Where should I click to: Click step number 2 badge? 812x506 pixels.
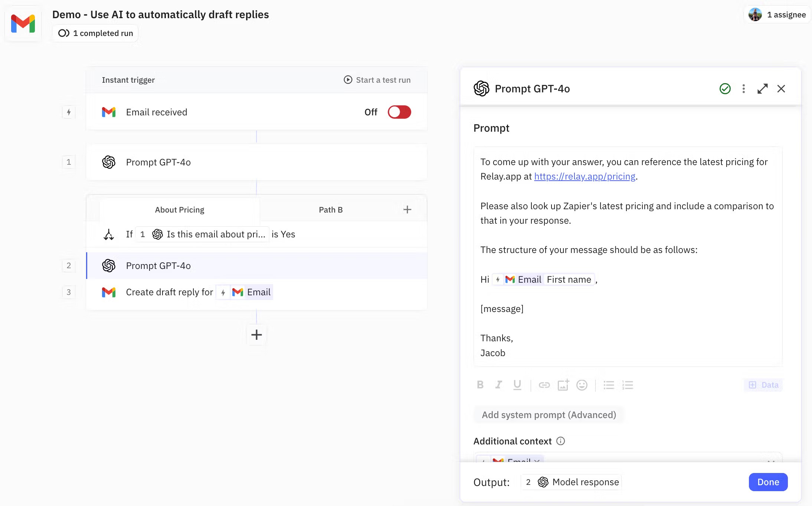[69, 266]
